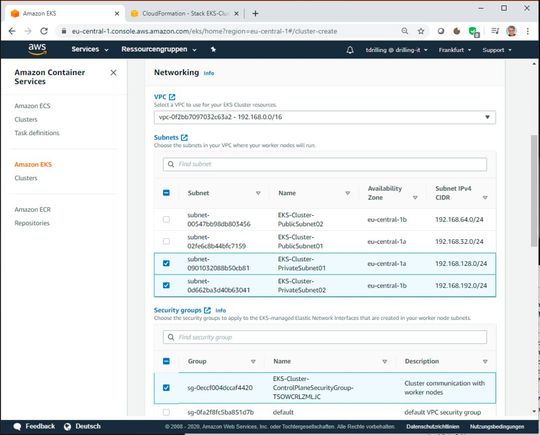Open Subnets external link icon
540x435 pixels.
pos(185,137)
